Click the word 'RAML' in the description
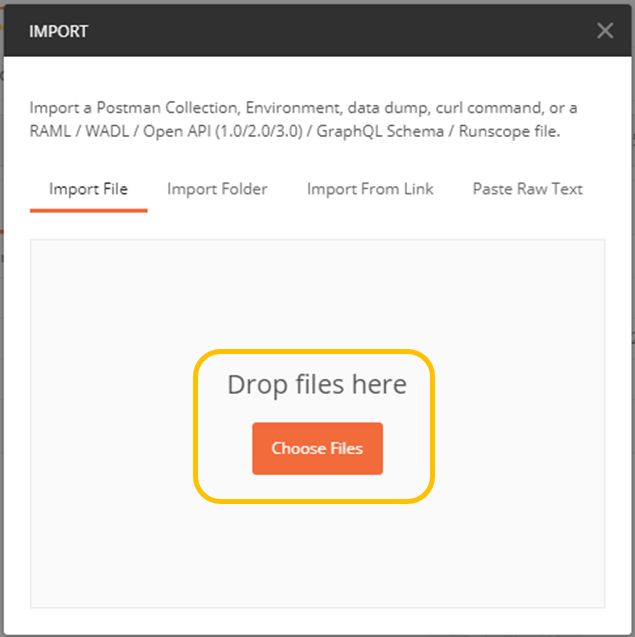The height and width of the screenshot is (637, 635). [50, 132]
